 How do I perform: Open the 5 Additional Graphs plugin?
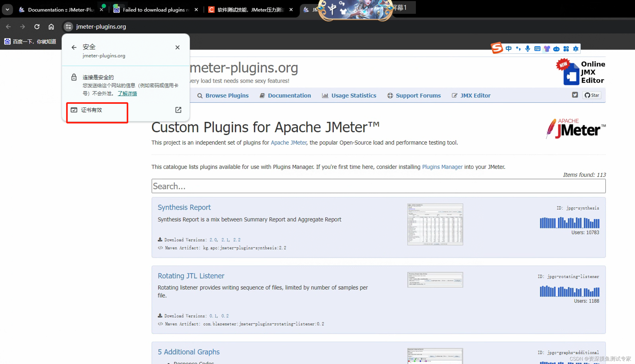189,352
